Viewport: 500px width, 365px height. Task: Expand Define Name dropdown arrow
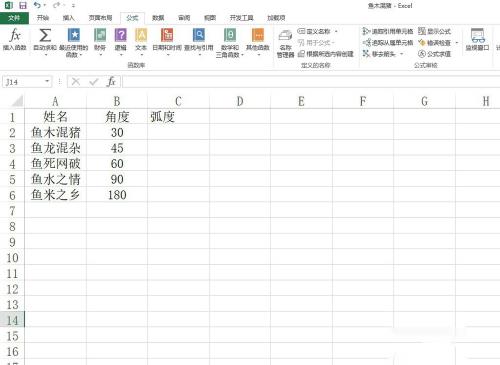coord(336,31)
